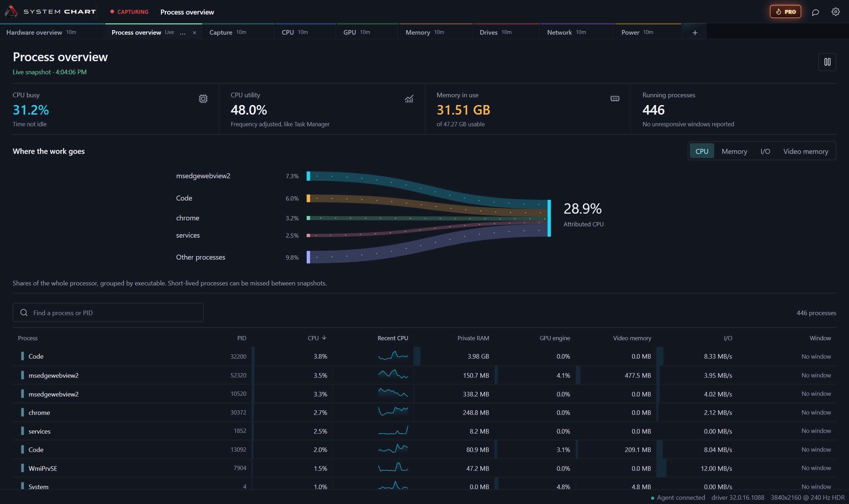This screenshot has width=849, height=504.
Task: Switch to the Hardware overview tab
Action: tap(52, 32)
